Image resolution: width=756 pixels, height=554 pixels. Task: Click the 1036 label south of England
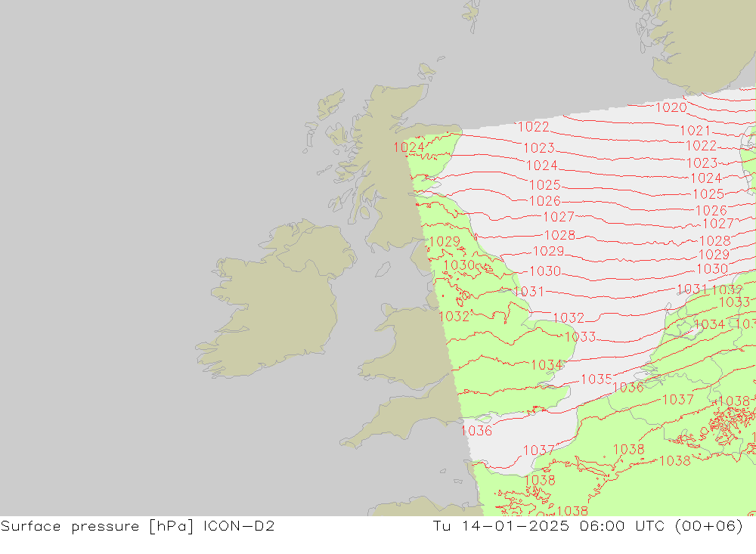coord(477,431)
